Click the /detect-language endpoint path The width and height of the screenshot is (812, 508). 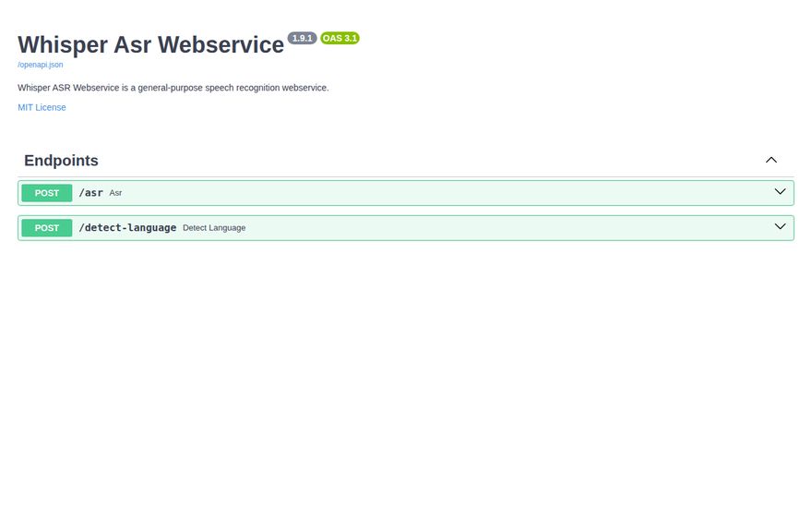(127, 227)
